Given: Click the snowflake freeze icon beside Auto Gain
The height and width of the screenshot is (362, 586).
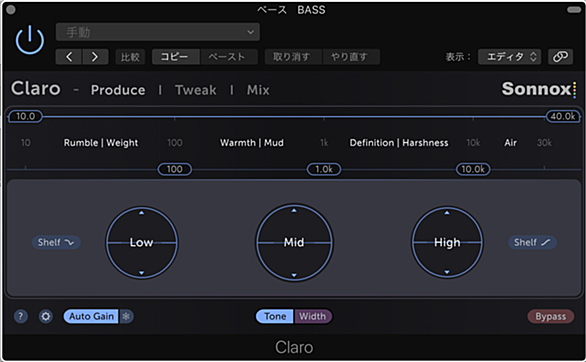Looking at the screenshot, I should coord(126,316).
